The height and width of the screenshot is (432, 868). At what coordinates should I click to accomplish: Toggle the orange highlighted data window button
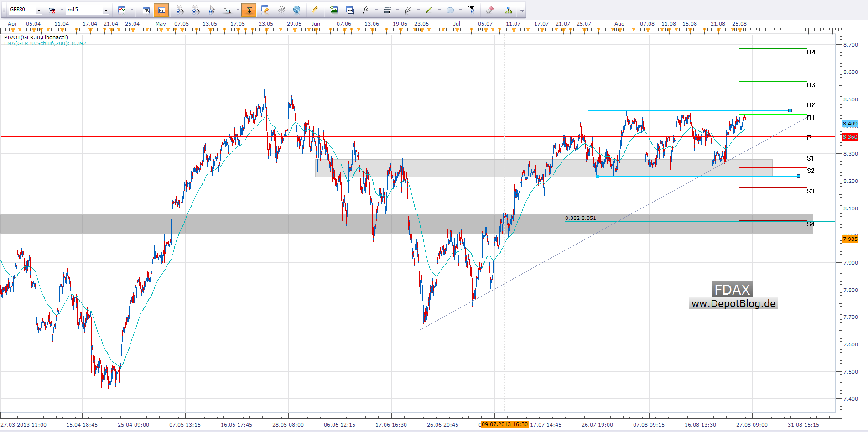point(161,10)
